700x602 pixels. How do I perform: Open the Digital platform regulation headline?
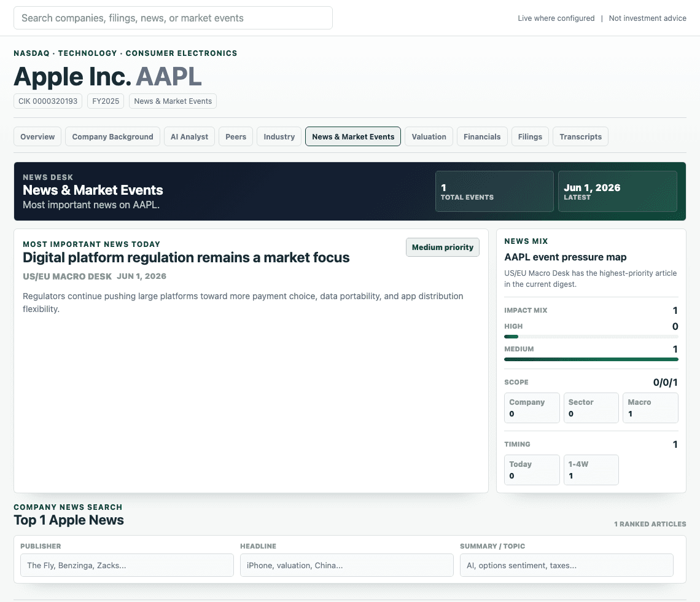[x=186, y=257]
